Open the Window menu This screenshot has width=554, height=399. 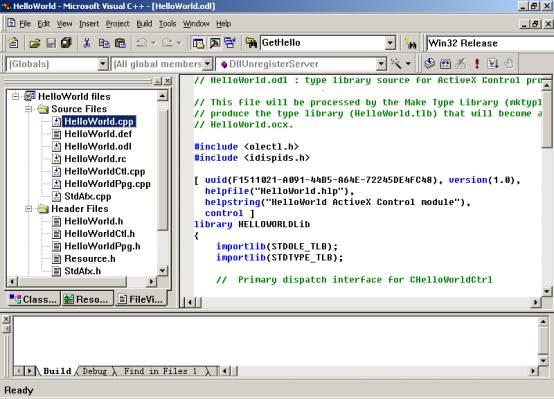point(196,24)
